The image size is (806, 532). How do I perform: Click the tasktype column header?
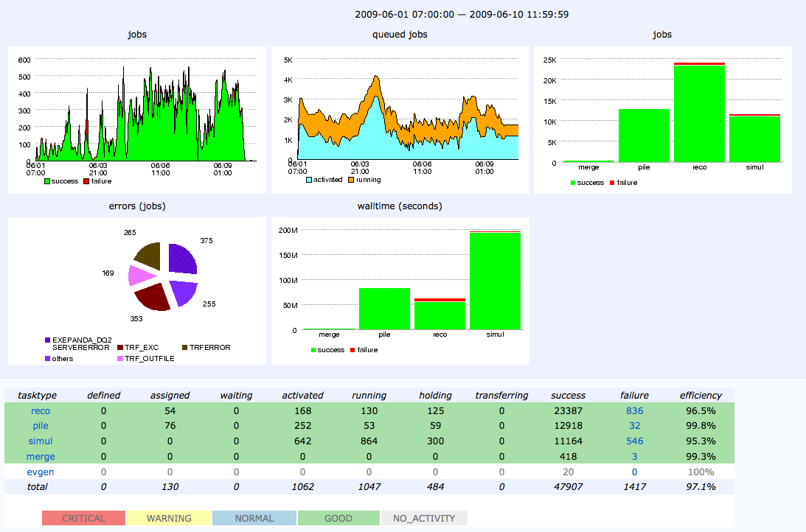coord(37,396)
